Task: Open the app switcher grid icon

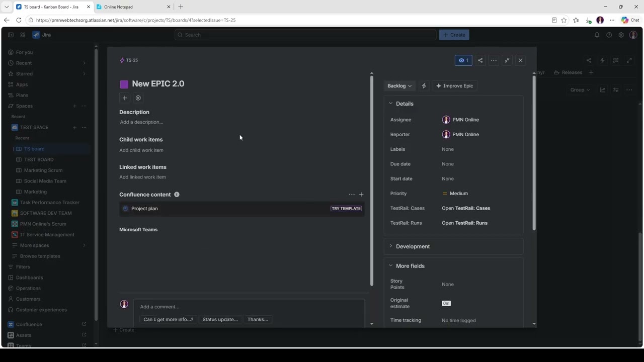Action: (23, 35)
